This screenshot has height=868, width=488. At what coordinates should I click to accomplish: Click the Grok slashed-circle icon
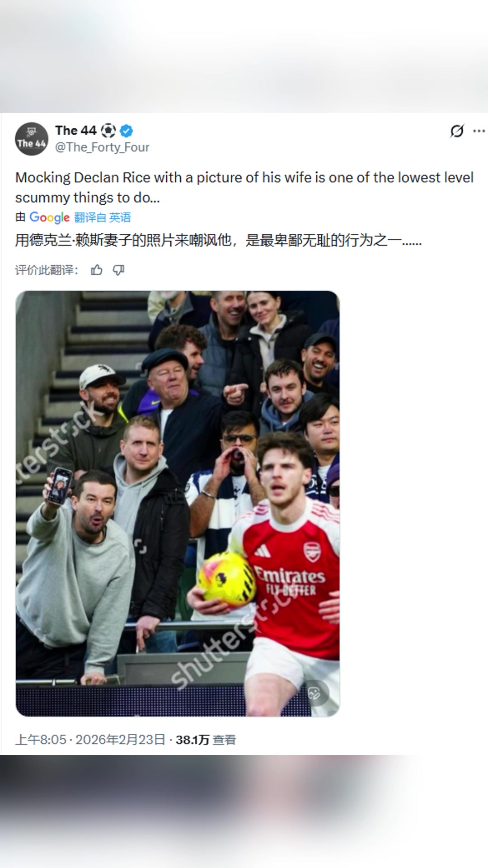pyautogui.click(x=457, y=131)
